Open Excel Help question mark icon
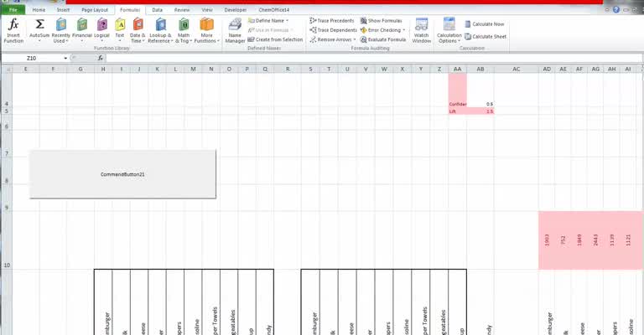This screenshot has height=335, width=644. click(616, 9)
